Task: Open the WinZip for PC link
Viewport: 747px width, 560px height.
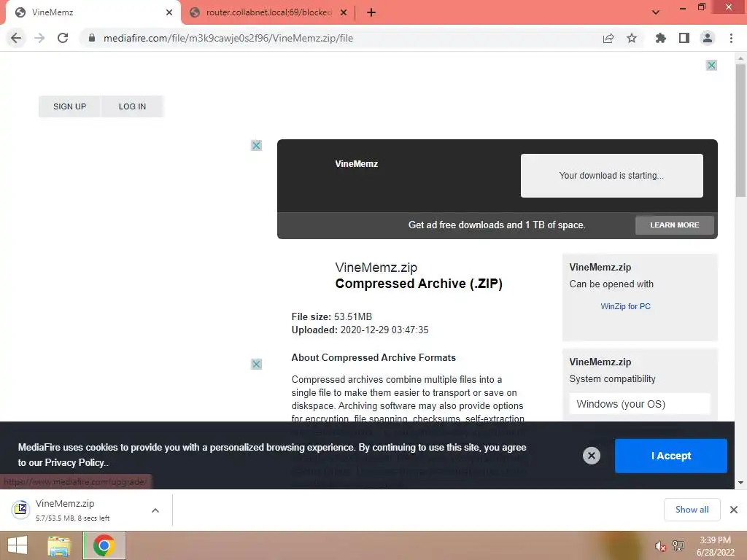Action: pos(625,306)
